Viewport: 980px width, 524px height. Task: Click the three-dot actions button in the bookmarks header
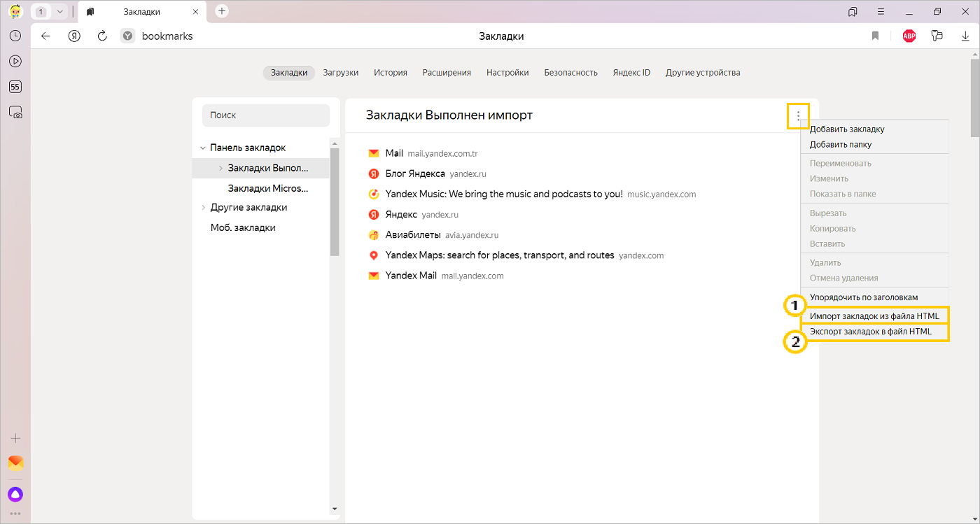(798, 116)
